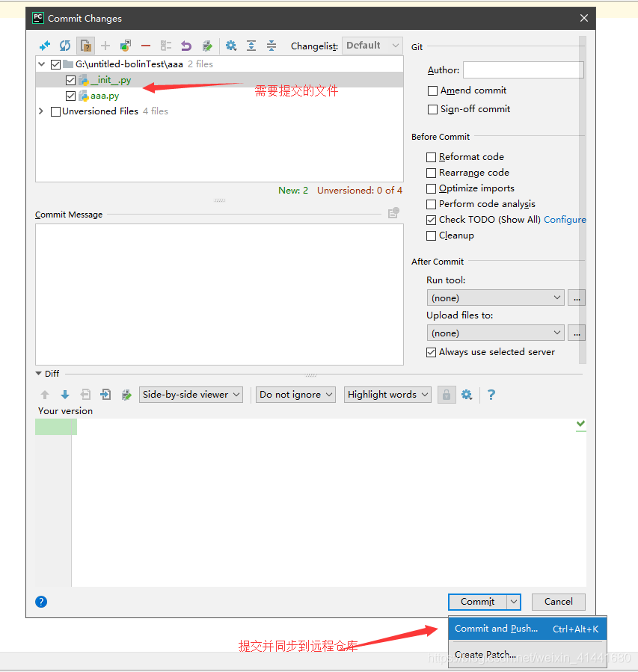Viewport: 638px width, 672px height.
Task: Click the Commit button dropdown arrow
Action: click(x=514, y=602)
